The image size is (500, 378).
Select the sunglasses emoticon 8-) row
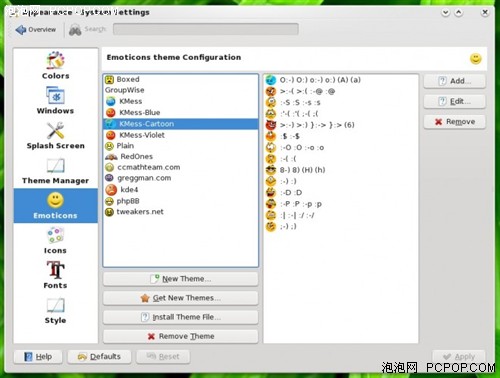pos(341,170)
